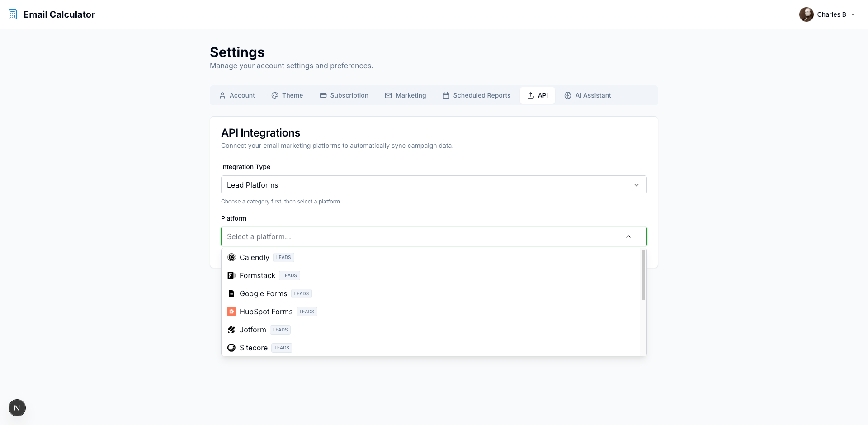Open the Integration Type dropdown showing Lead Platforms
868x425 pixels.
coord(434,185)
